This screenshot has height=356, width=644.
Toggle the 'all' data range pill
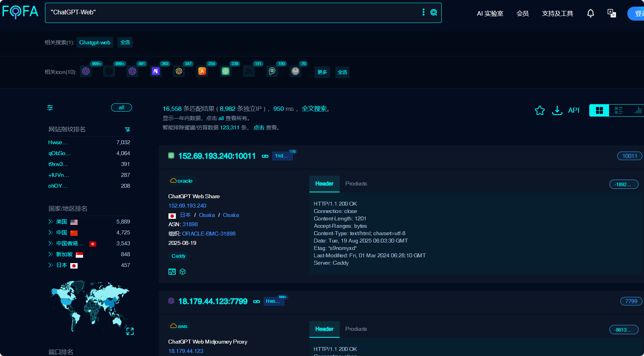point(122,108)
